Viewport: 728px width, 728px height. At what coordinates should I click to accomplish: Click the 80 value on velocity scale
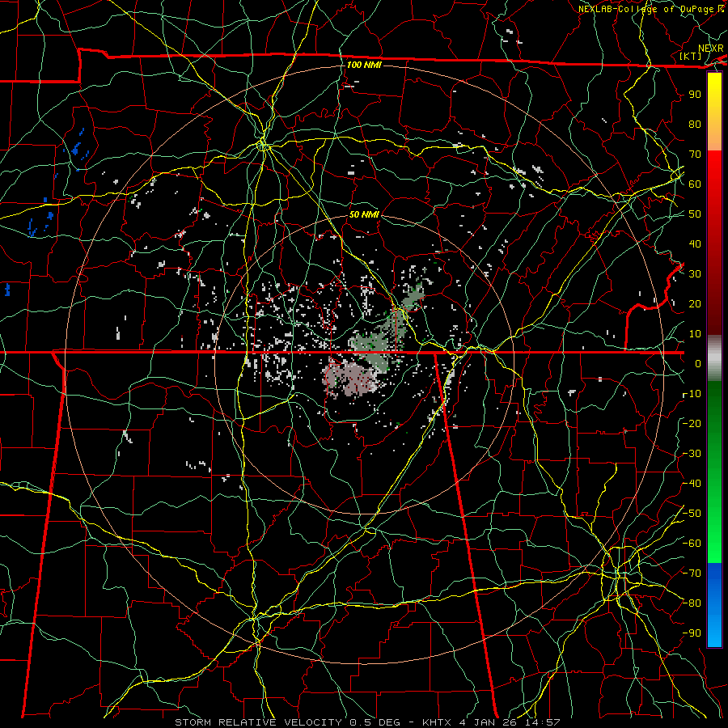pyautogui.click(x=695, y=124)
